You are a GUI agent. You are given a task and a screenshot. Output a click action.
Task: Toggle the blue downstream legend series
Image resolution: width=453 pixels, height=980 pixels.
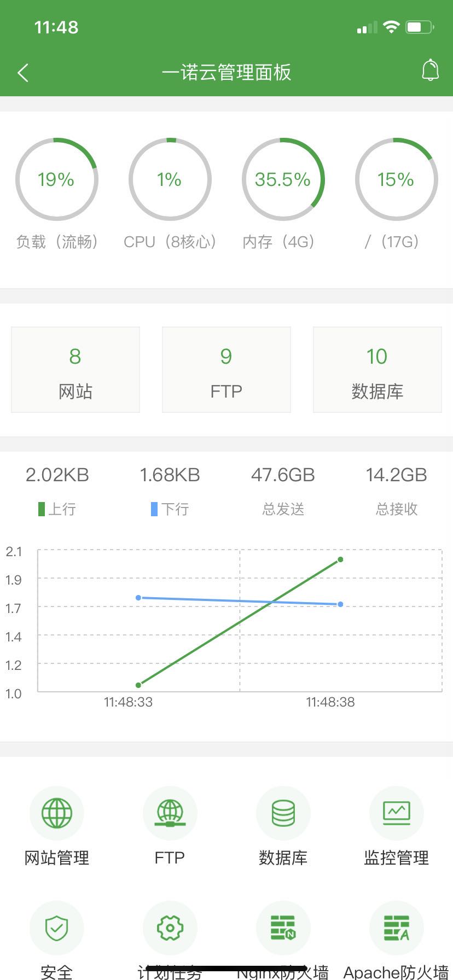click(x=170, y=509)
